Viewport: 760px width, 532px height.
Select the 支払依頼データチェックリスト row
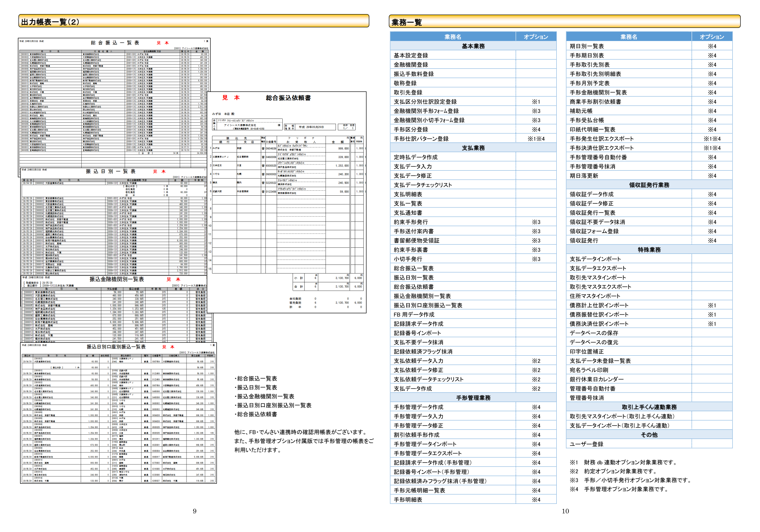pyautogui.click(x=473, y=379)
